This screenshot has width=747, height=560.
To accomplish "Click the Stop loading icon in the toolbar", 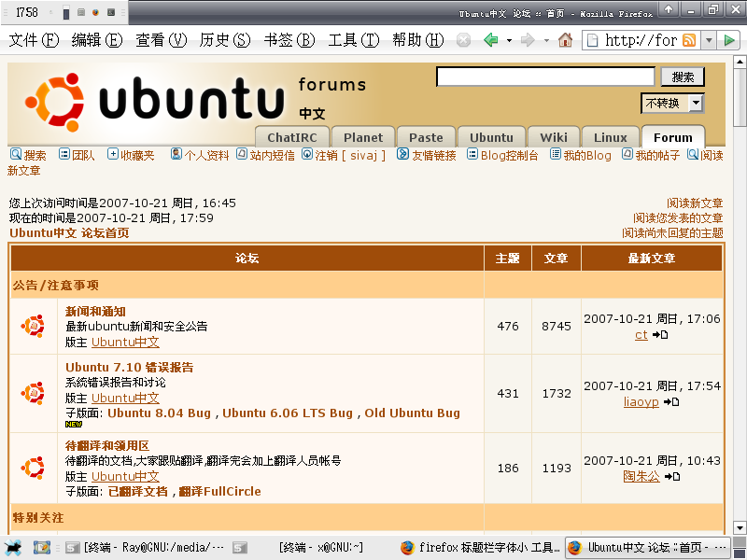I will (463, 40).
